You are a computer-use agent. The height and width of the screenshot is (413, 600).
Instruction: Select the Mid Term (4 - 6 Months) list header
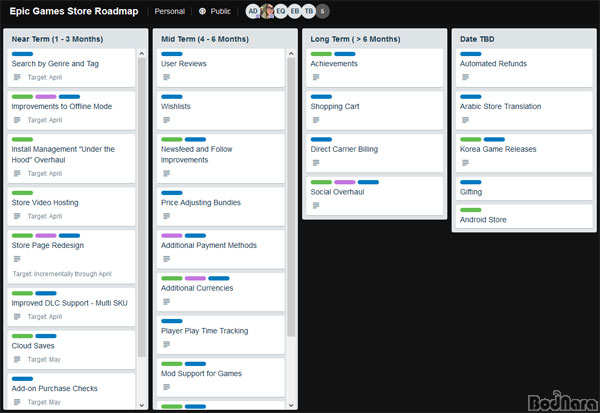(x=205, y=39)
